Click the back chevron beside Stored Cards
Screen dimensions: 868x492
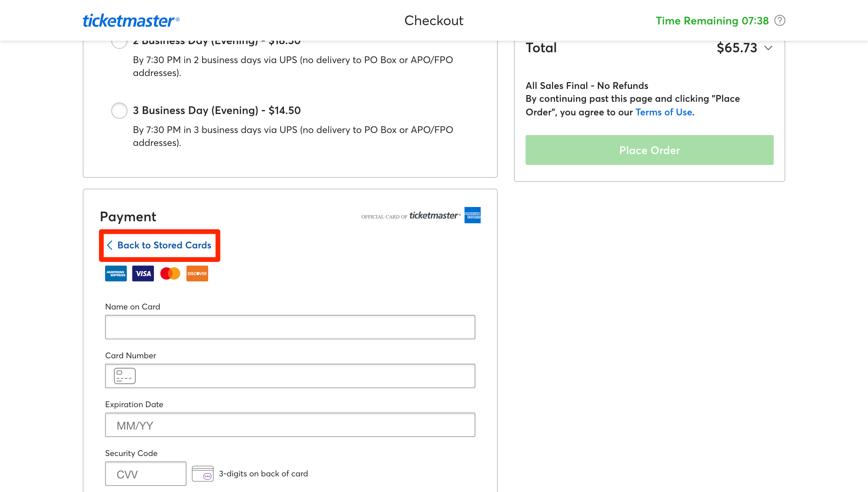tap(110, 245)
